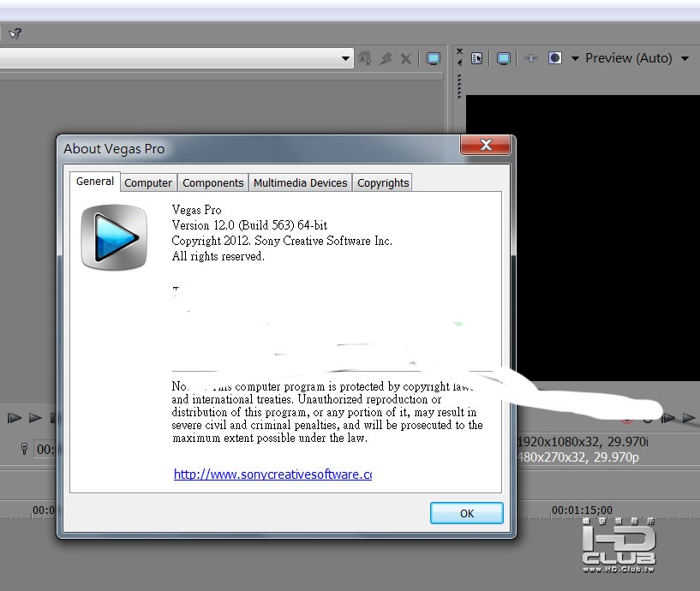Image resolution: width=700 pixels, height=591 pixels.
Task: Click the lightning bolt icon in trimmer toolbar
Action: pos(386,58)
